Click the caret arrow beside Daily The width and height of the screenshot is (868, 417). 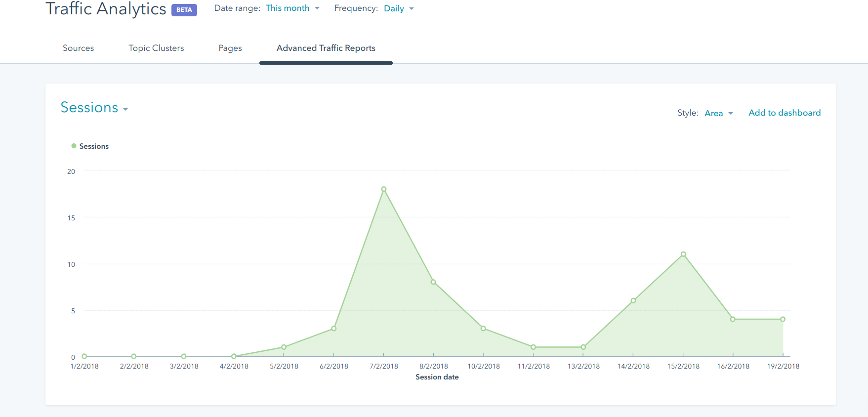(x=412, y=9)
